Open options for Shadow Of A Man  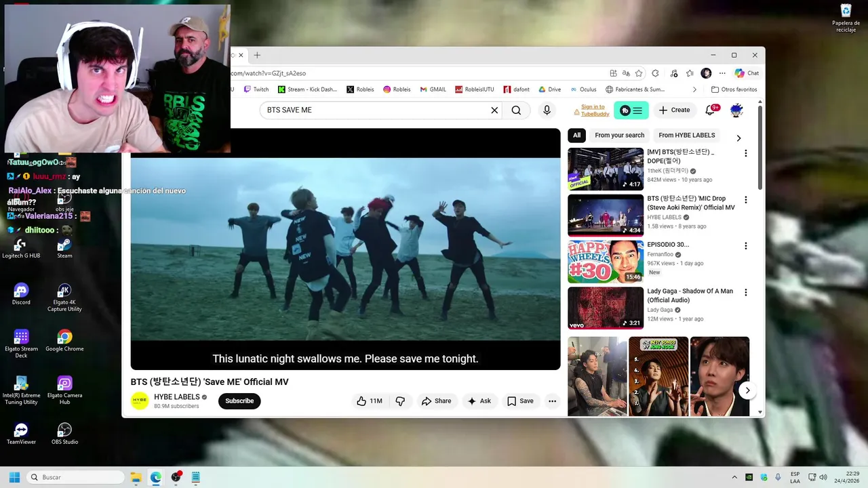[x=745, y=292]
